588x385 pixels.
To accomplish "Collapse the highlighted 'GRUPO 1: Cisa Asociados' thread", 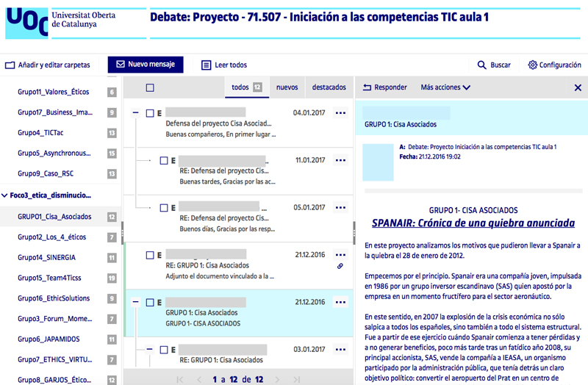I will tap(136, 302).
